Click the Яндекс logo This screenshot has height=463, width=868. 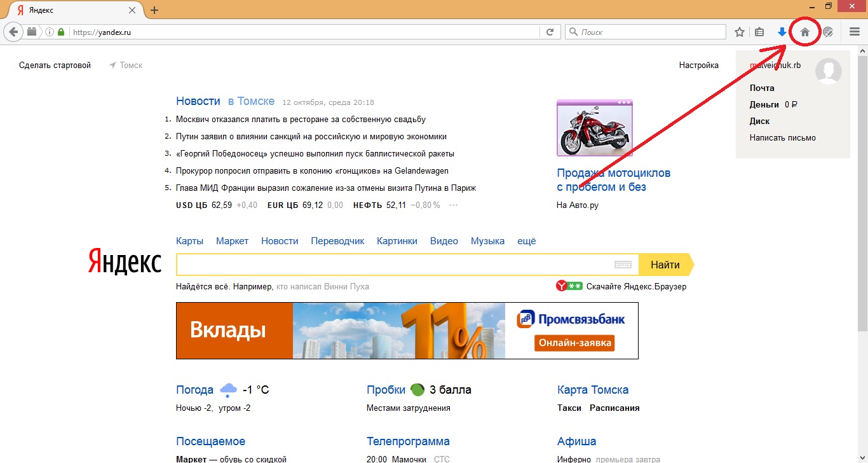125,262
